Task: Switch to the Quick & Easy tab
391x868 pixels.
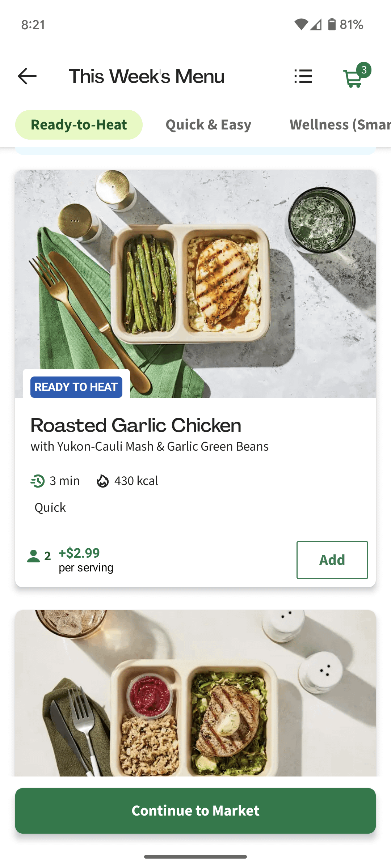Action: [x=208, y=125]
